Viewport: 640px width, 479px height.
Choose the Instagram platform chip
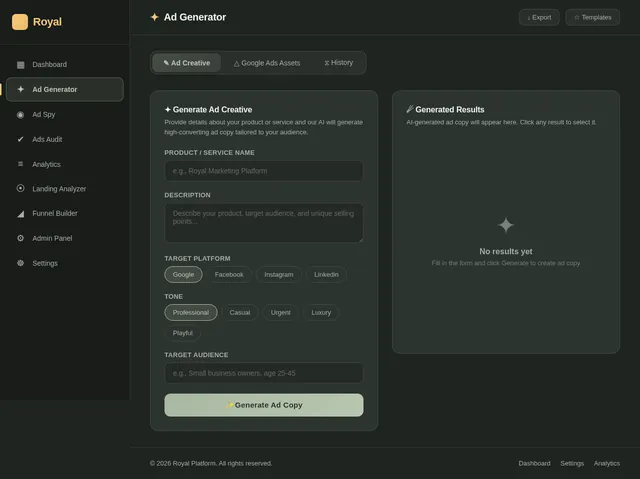pyautogui.click(x=279, y=275)
